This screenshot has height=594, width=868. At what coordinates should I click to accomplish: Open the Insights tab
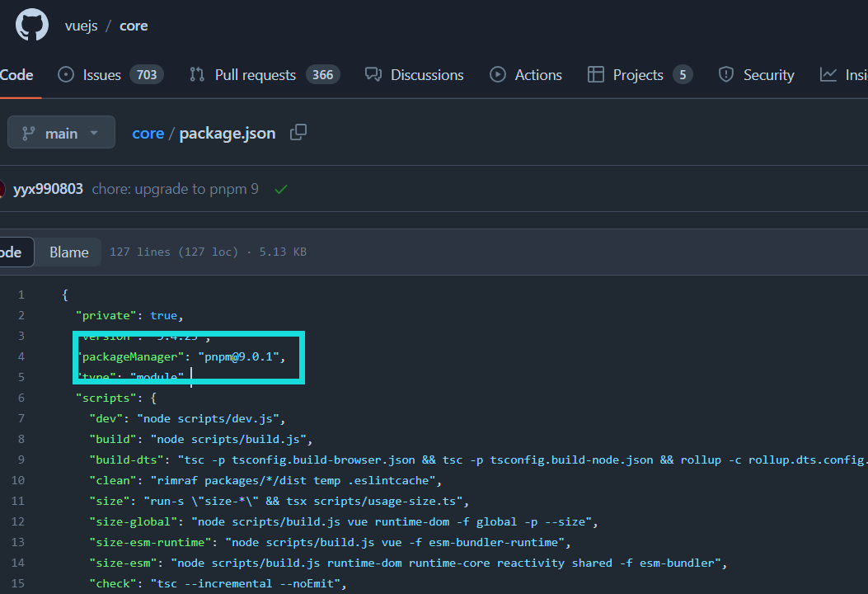point(856,75)
